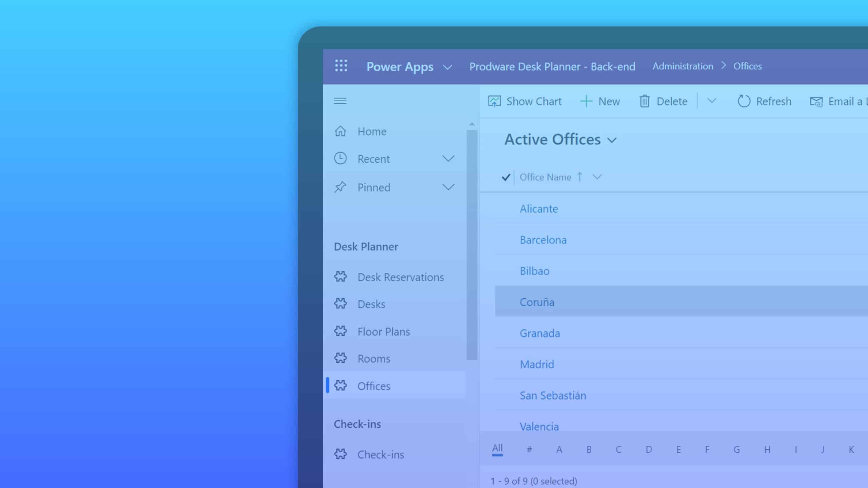Expand the Recent section
The width and height of the screenshot is (868, 488).
(x=449, y=158)
